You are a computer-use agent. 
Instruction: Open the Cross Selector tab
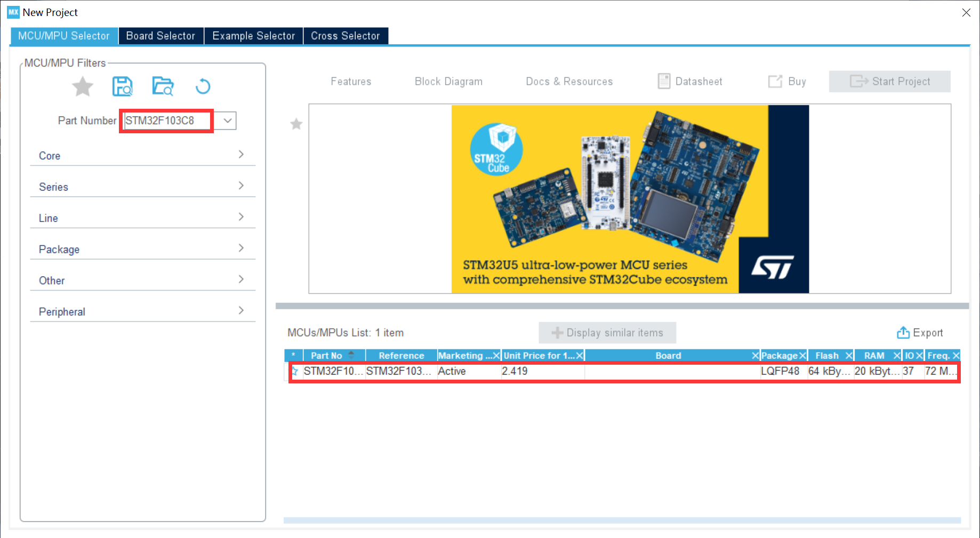point(346,35)
